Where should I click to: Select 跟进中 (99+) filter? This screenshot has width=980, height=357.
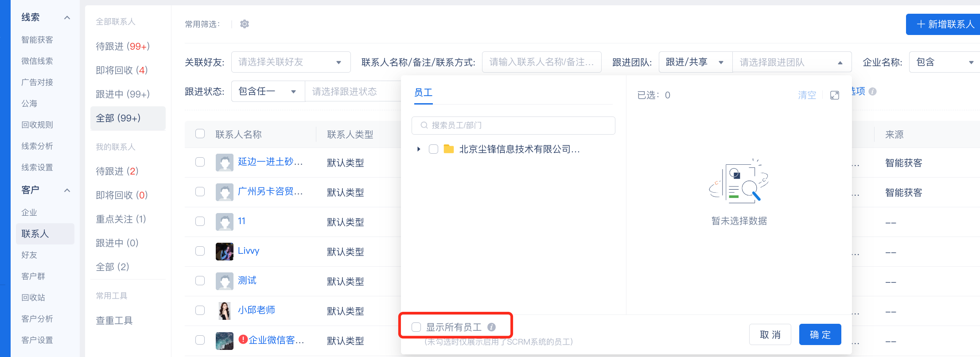(123, 94)
